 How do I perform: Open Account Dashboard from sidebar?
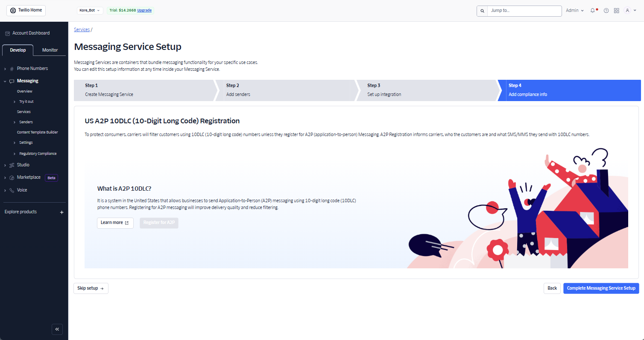click(31, 33)
